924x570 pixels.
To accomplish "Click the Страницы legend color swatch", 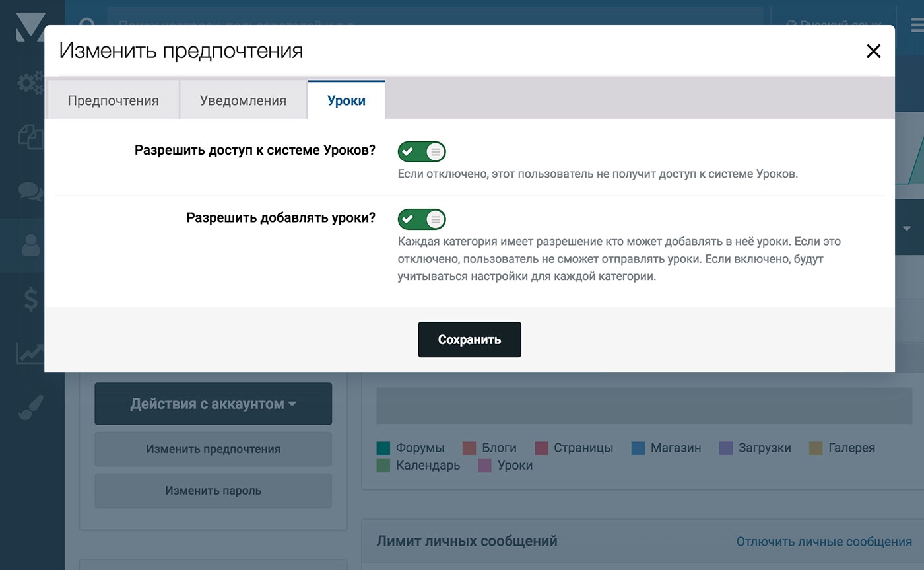I will click(x=541, y=448).
